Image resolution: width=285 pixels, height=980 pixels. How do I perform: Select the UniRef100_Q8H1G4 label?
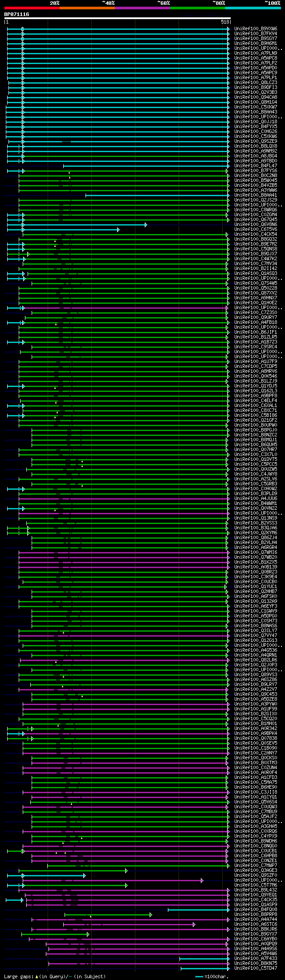tap(256, 102)
